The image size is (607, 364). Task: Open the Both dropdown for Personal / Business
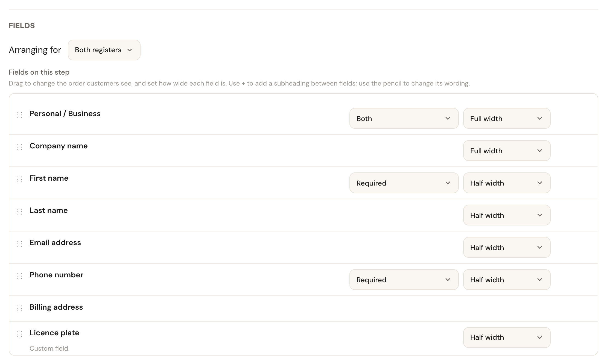(404, 118)
